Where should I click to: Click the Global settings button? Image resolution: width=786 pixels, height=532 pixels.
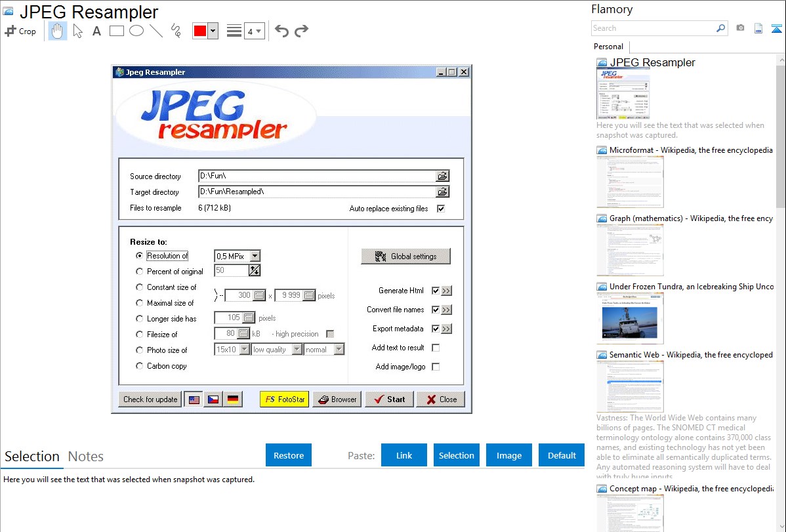[x=405, y=256]
